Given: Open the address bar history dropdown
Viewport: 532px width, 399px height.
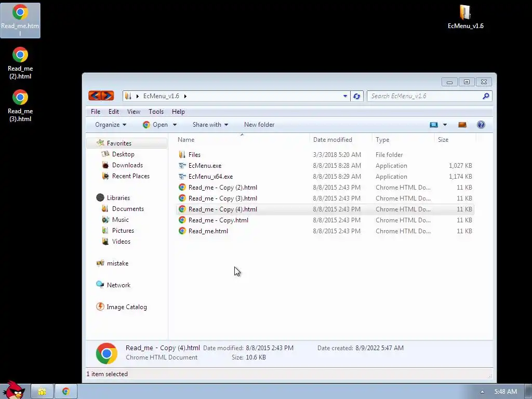Looking at the screenshot, I should 345,96.
